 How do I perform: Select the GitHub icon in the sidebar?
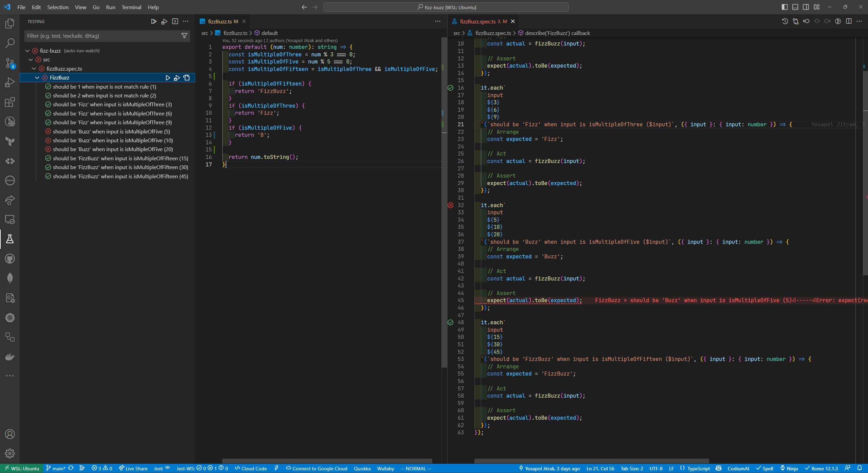point(10,259)
